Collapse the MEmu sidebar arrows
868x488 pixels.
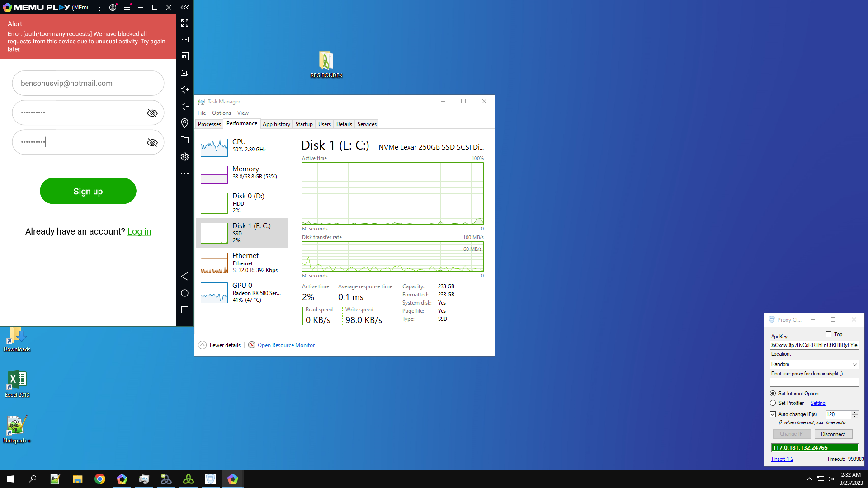pos(184,7)
